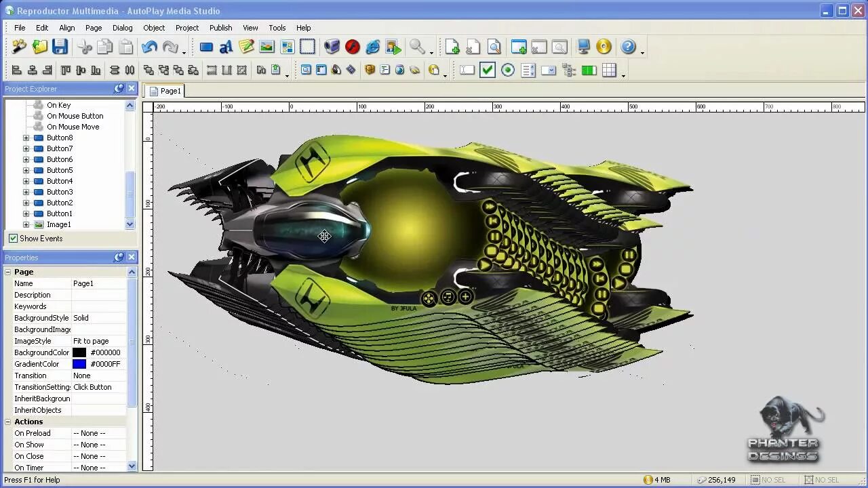Insert a Hotspot object with the dashed rectangle icon
Image resolution: width=868 pixels, height=488 pixels.
[x=307, y=47]
